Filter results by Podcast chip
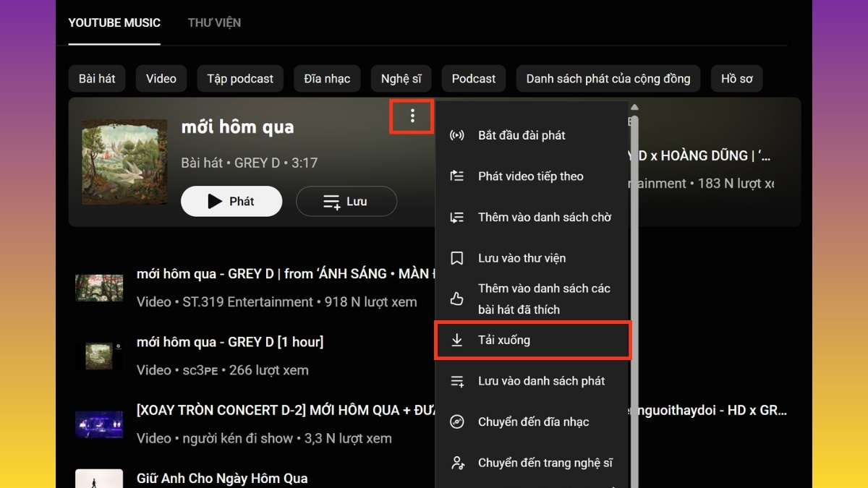Viewport: 868px width, 488px height. 474,79
